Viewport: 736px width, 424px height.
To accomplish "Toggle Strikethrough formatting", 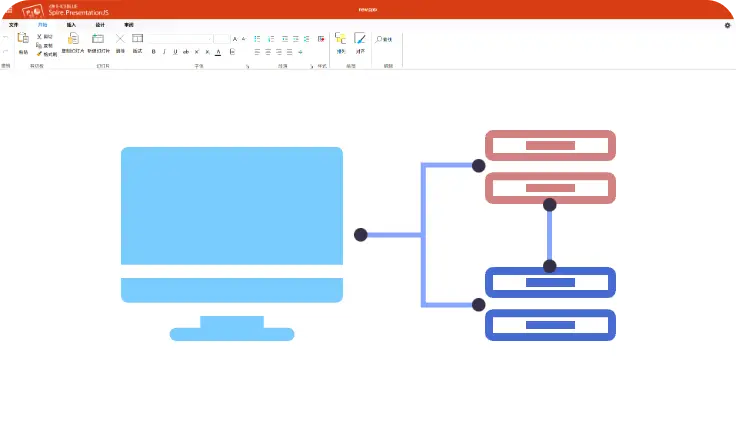I will pos(186,52).
